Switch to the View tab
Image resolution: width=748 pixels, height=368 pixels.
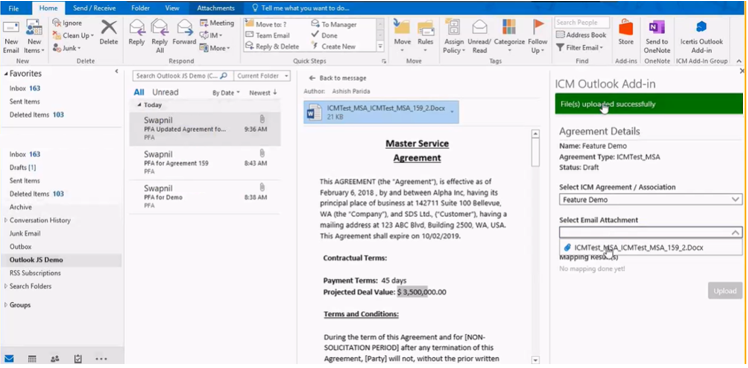tap(172, 8)
